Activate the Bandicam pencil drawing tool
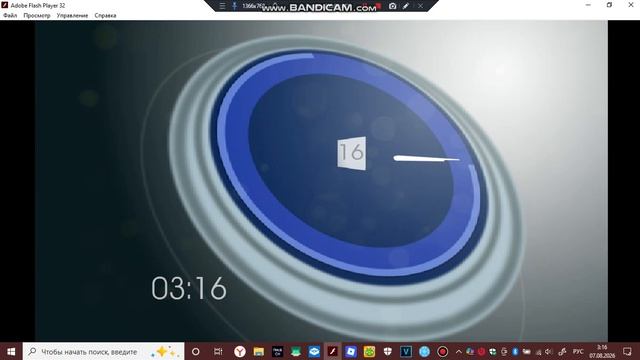Screen dimensions: 640x360 click(x=406, y=6)
